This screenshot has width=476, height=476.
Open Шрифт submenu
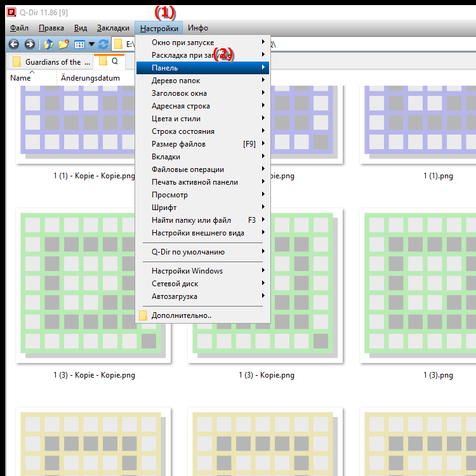tap(203, 208)
